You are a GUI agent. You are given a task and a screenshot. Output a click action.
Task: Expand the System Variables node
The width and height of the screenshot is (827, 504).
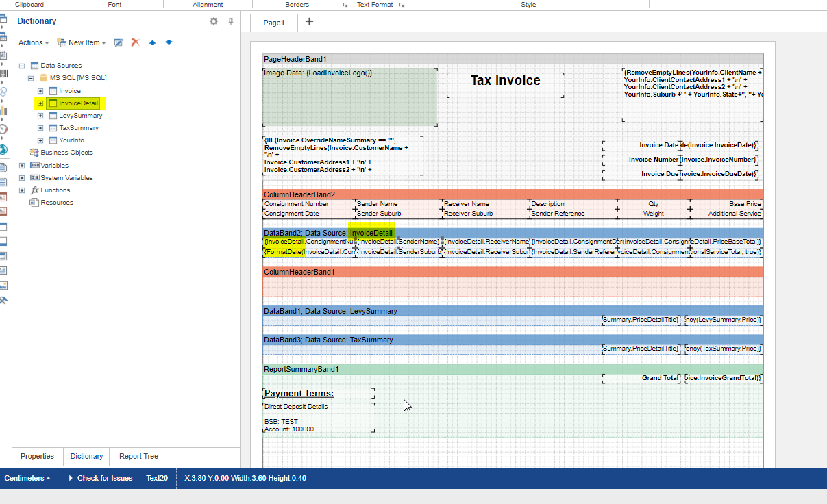[22, 178]
